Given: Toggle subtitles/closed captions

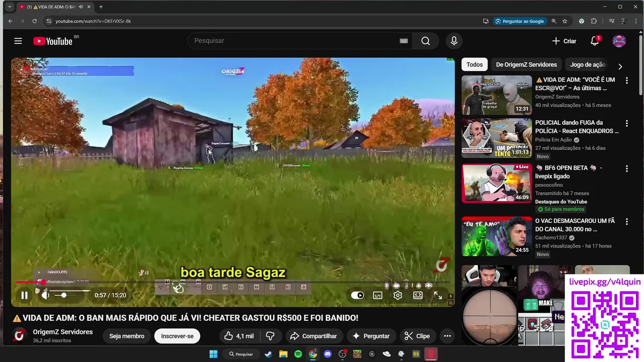Looking at the screenshot, I should coord(377,295).
